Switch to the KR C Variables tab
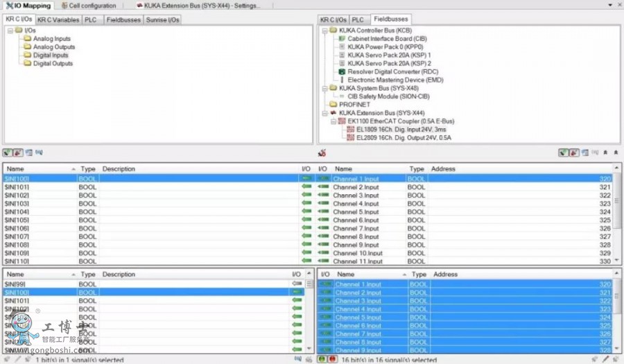Screen dimensions: 624x364 tap(58, 19)
